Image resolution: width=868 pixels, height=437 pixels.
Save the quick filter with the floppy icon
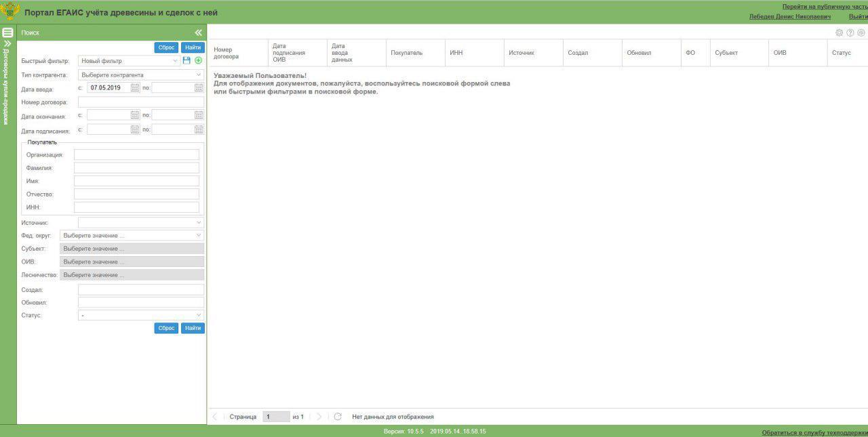pyautogui.click(x=187, y=61)
